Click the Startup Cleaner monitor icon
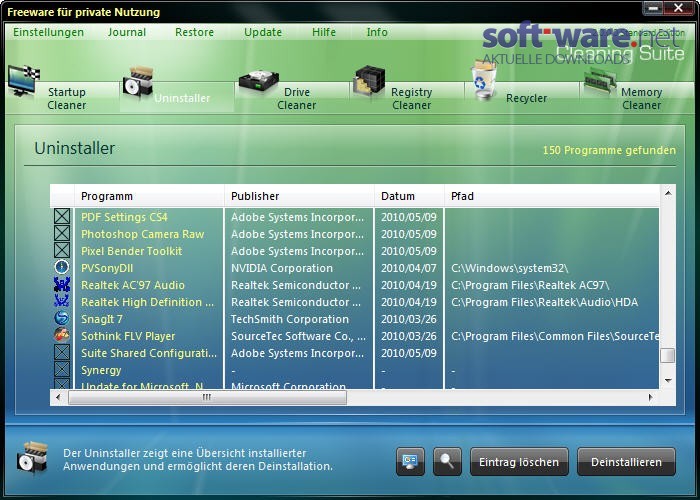Viewport: 700px width, 500px height. click(24, 80)
